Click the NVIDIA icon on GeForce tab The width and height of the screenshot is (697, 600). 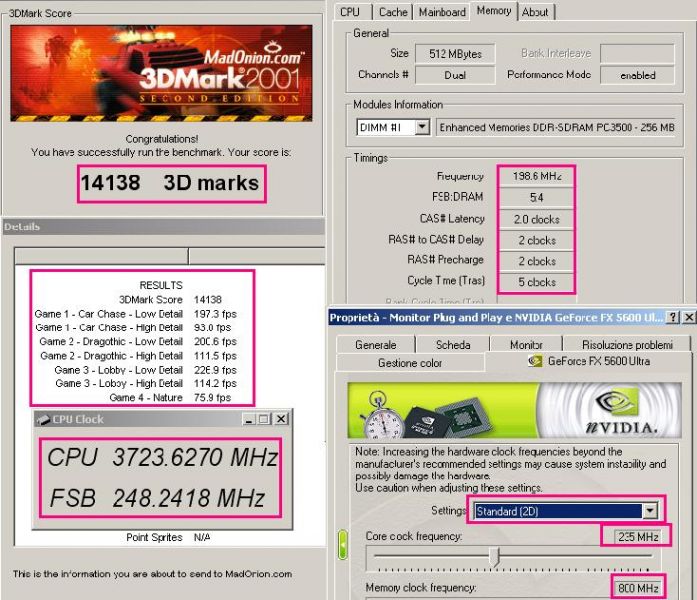(535, 361)
